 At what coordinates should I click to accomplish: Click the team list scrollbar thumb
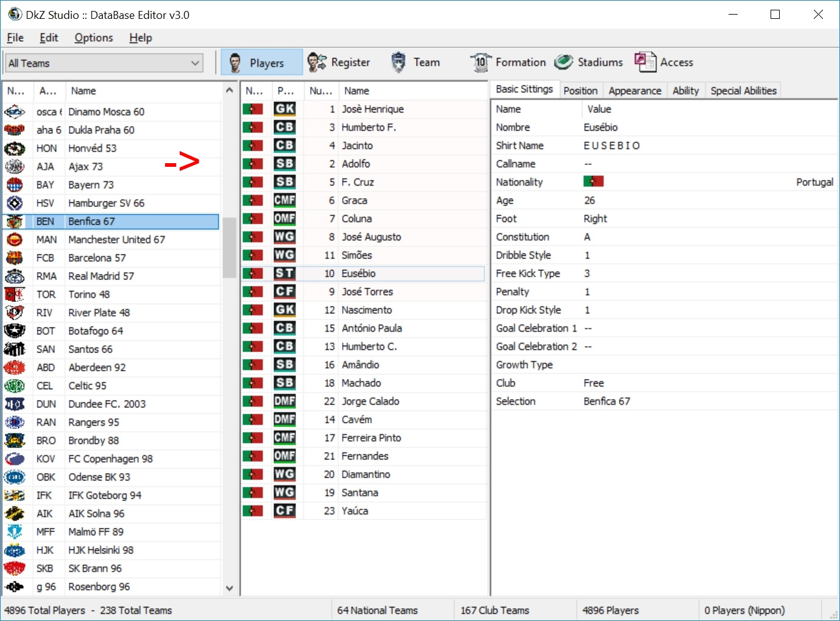click(230, 247)
